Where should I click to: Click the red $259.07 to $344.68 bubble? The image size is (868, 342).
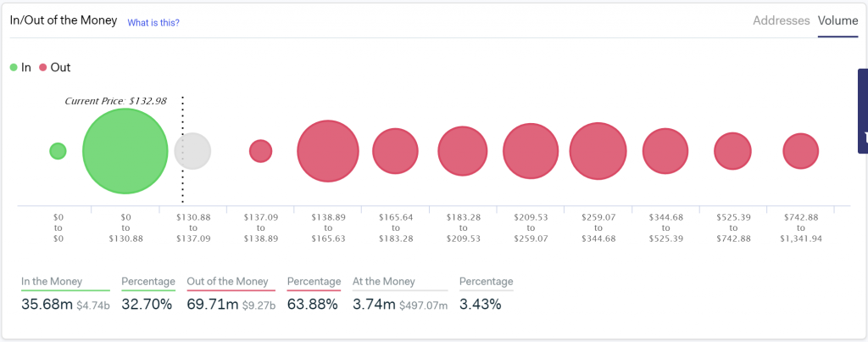coord(598,151)
